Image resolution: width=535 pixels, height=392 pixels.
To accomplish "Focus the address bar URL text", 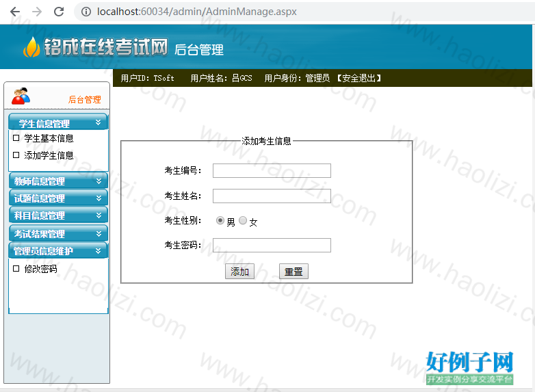I will tap(197, 12).
